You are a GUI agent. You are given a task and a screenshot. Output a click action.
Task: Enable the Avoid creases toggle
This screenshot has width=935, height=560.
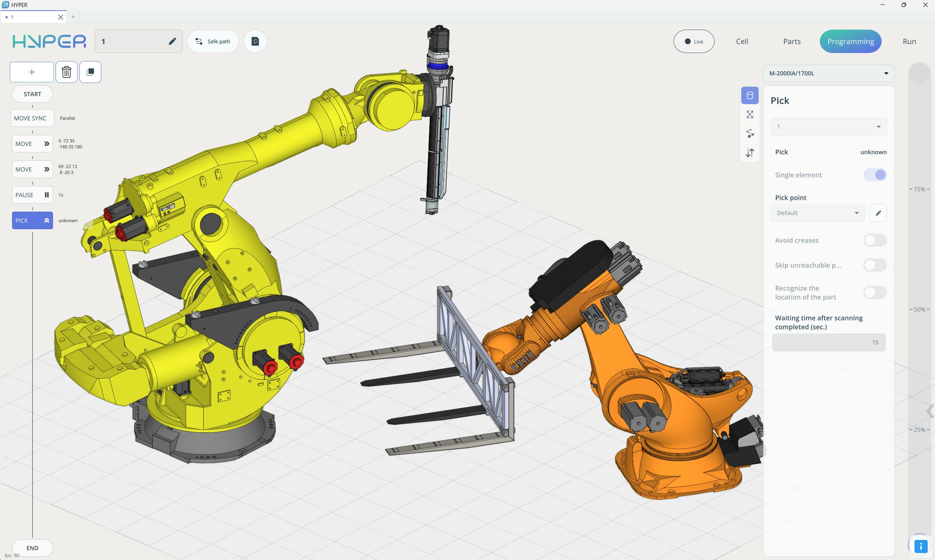tap(875, 240)
